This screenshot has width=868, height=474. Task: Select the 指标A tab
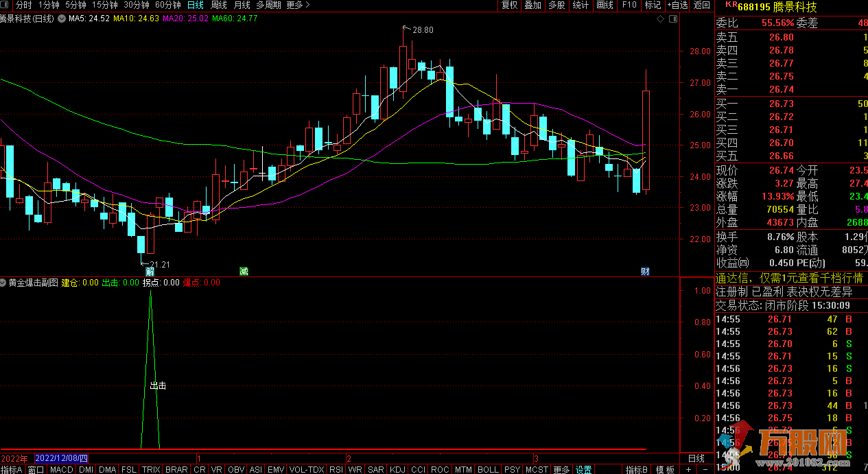[12, 470]
